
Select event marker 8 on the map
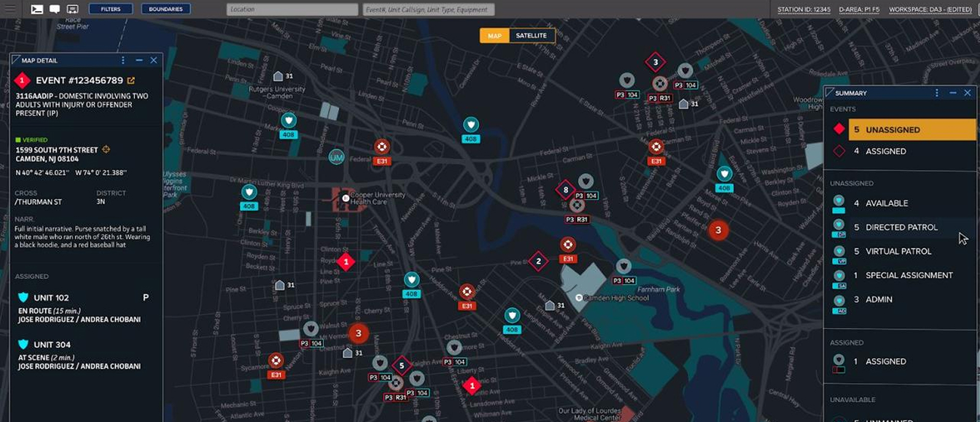(565, 190)
